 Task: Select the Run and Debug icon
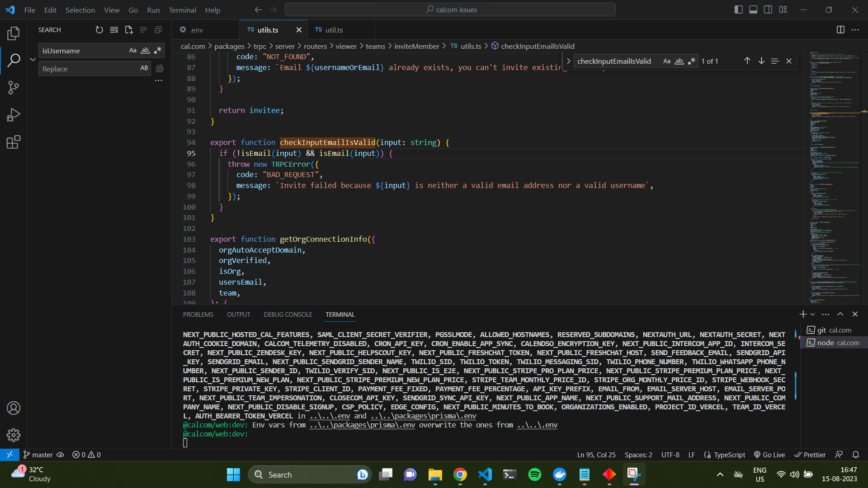(x=14, y=114)
